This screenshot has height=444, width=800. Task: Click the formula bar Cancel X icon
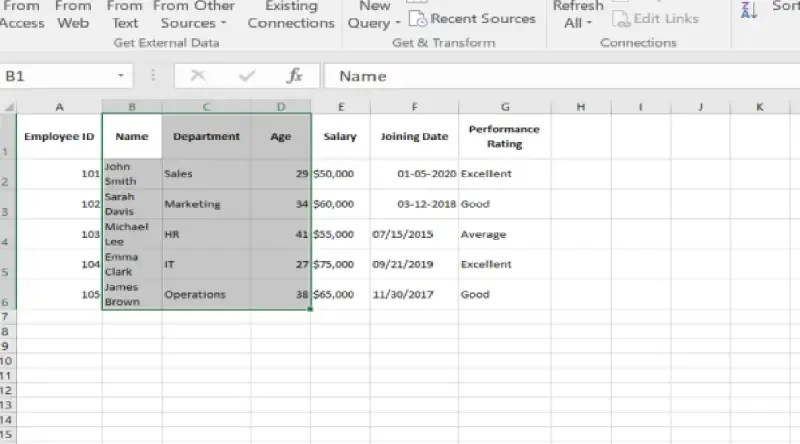[198, 76]
